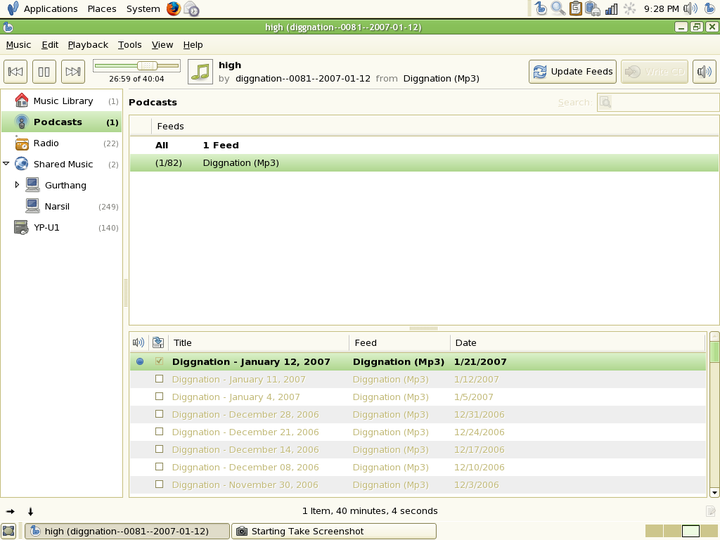Toggle checkbox for Diggnation January 11, 2007
Screen dimensions: 720x540
159,379
